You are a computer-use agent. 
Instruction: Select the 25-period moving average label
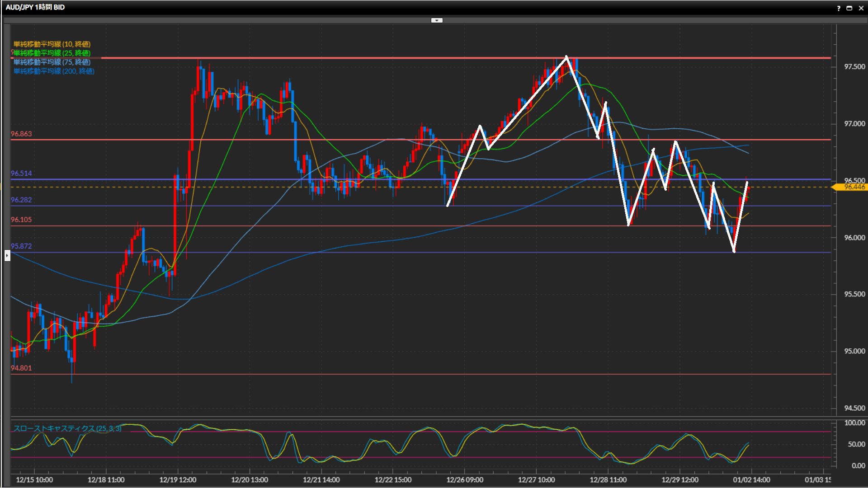coord(52,53)
